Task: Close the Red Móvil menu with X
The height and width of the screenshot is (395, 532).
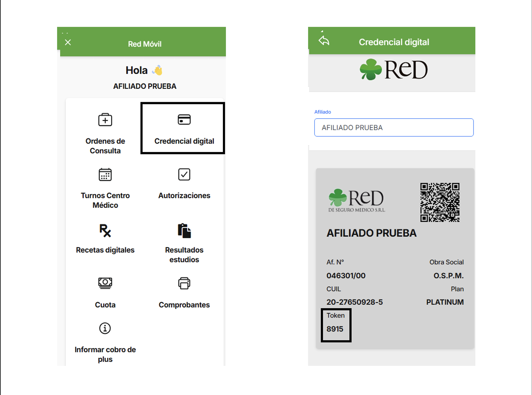Action: point(68,42)
